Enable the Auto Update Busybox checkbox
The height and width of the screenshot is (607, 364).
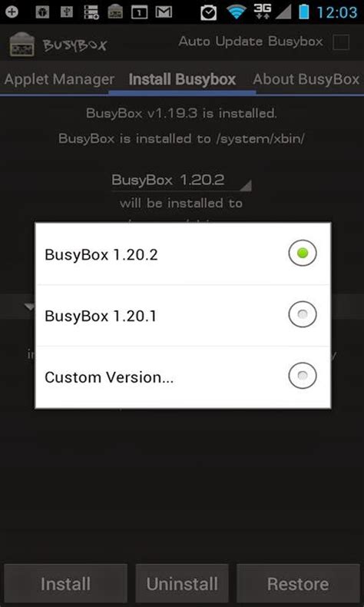click(341, 42)
